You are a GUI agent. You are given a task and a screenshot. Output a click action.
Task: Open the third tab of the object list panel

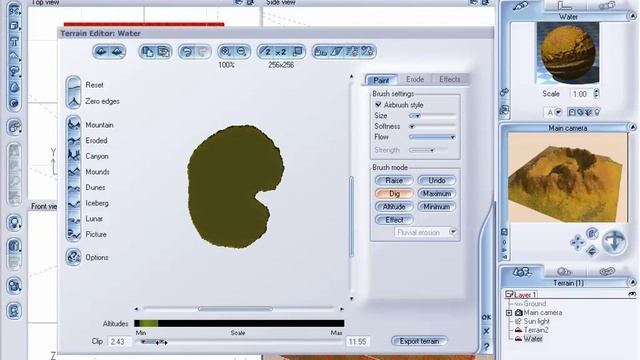coord(607,271)
